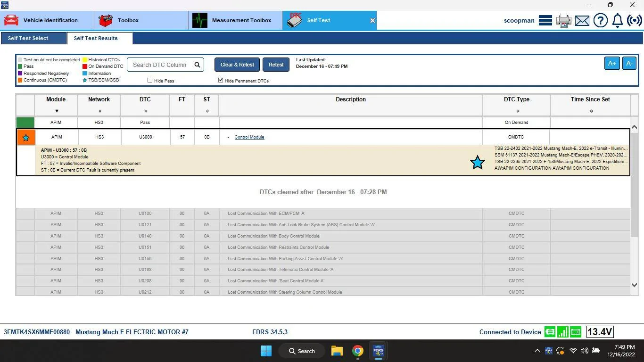Screen dimensions: 644x362
Task: Click the green signal strength bars icon
Action: 563,332
